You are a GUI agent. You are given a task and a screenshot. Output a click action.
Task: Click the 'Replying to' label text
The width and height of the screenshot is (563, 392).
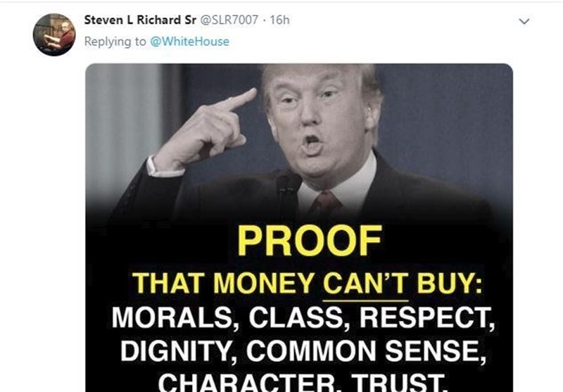tap(115, 42)
